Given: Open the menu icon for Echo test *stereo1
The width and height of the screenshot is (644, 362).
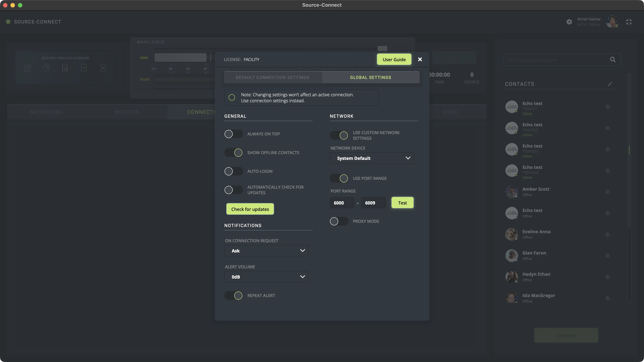Looking at the screenshot, I should click(x=608, y=149).
